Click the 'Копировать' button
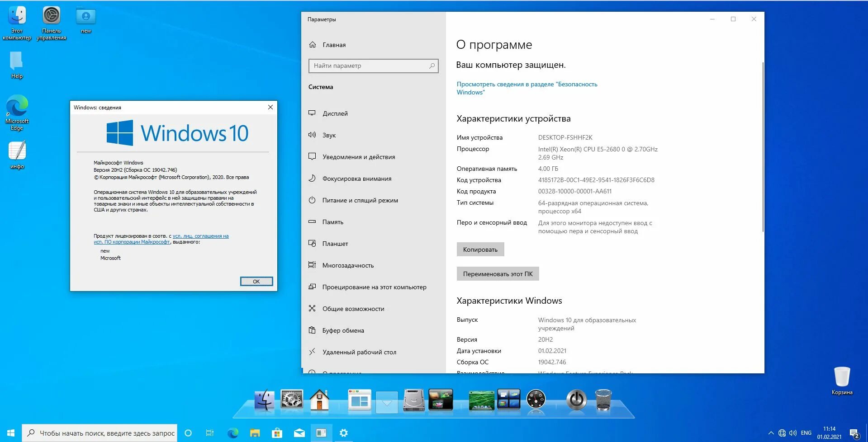This screenshot has height=442, width=868. coord(480,249)
